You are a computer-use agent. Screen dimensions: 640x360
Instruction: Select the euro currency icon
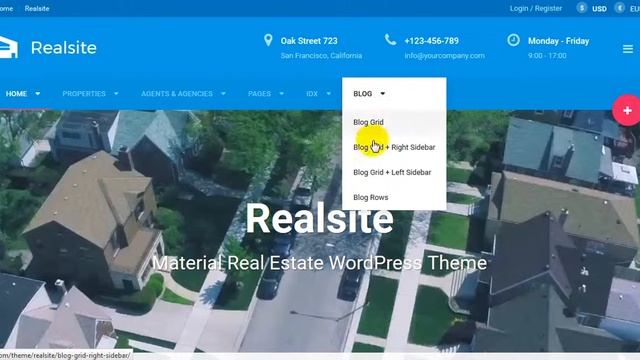(x=620, y=8)
